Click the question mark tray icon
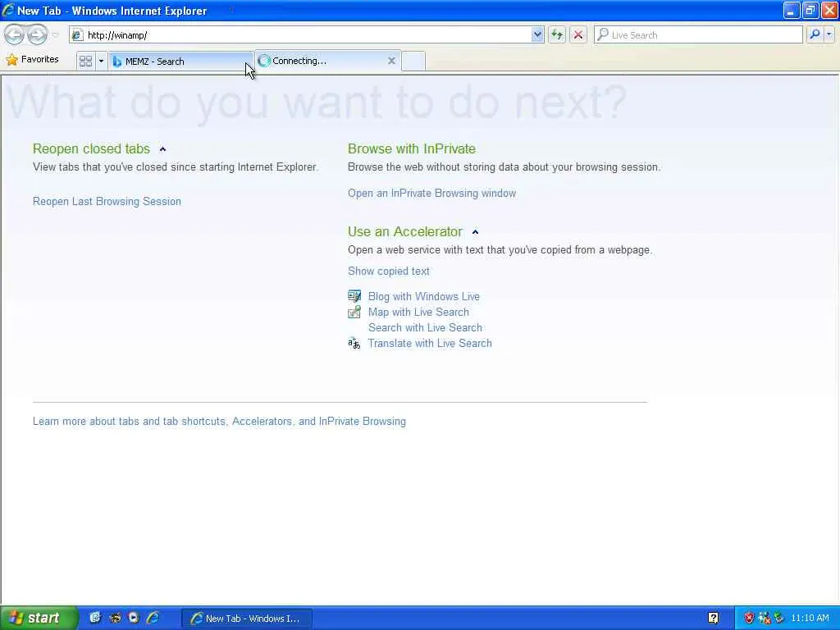 click(713, 619)
